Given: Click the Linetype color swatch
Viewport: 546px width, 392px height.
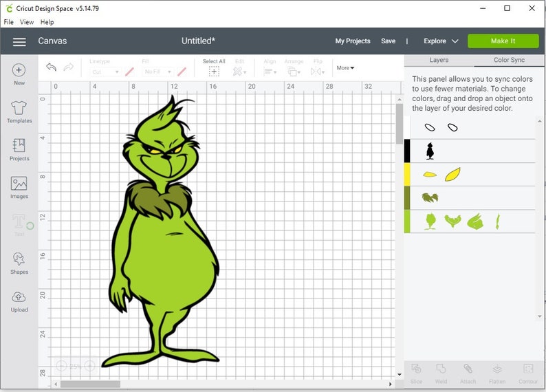Looking at the screenshot, I should coord(129,72).
